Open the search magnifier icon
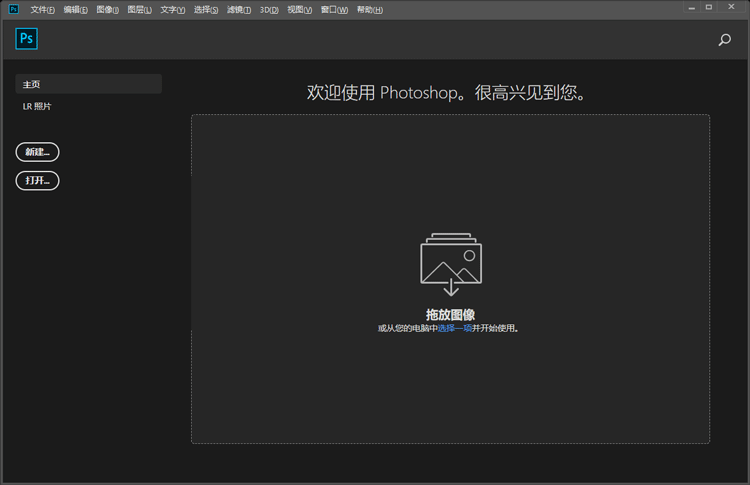The width and height of the screenshot is (750, 485). [725, 40]
